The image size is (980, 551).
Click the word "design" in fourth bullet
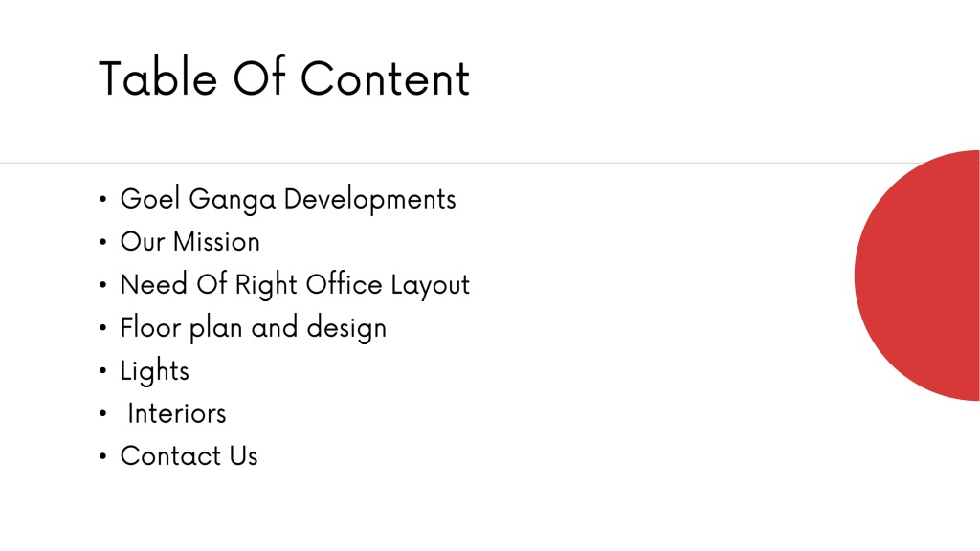[x=346, y=329]
